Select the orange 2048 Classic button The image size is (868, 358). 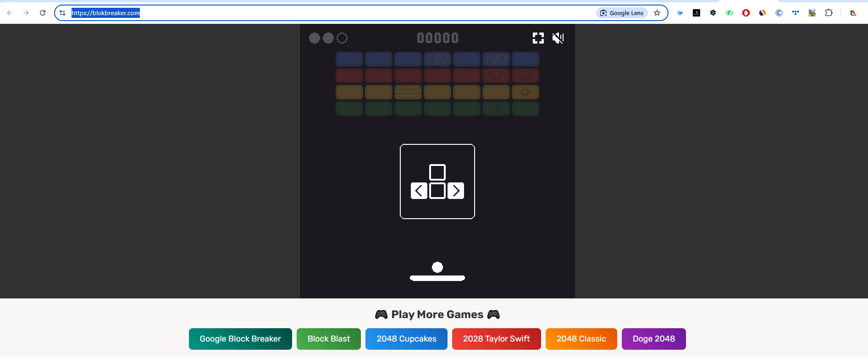pyautogui.click(x=581, y=339)
